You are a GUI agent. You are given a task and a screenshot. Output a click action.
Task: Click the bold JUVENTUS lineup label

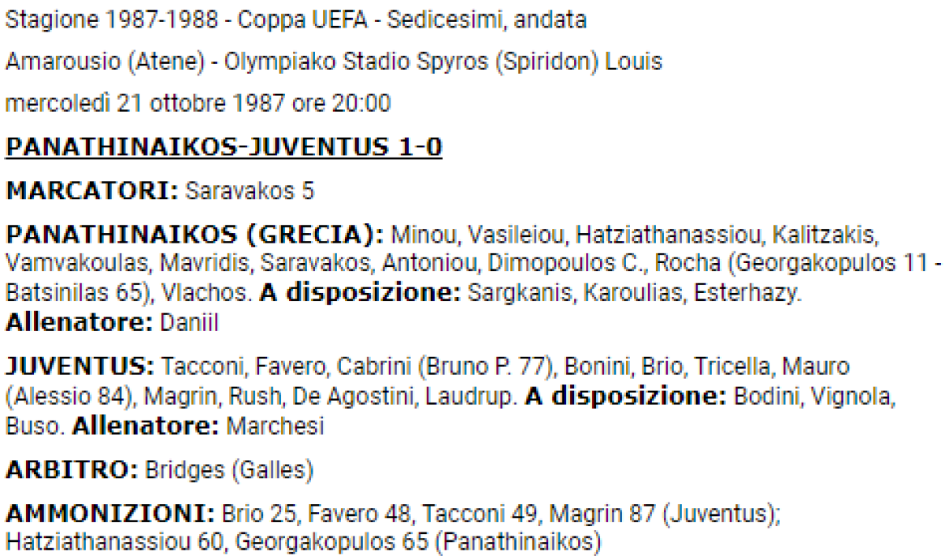click(x=80, y=368)
